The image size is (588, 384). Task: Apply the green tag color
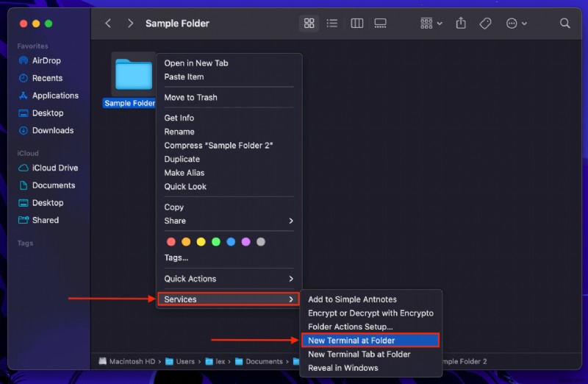pyautogui.click(x=216, y=242)
